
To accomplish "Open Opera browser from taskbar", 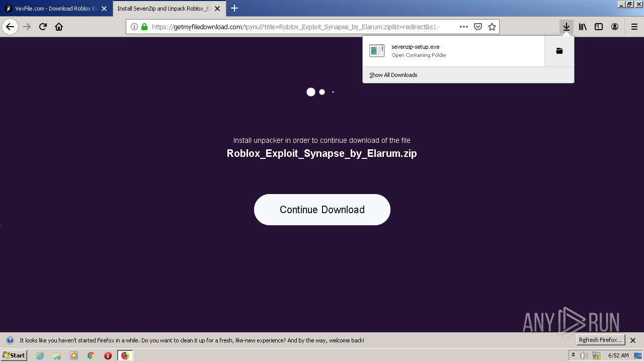I will coord(108,355).
